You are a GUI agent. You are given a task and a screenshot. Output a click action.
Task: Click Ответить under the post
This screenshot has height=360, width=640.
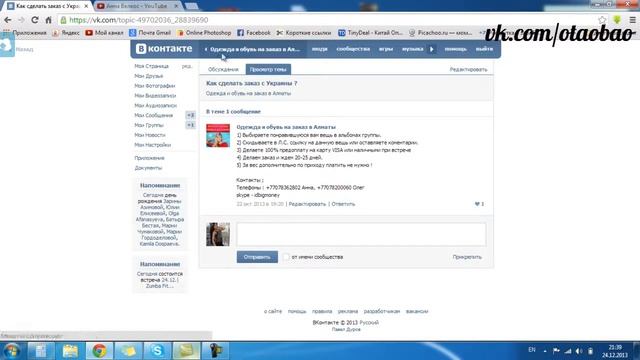pyautogui.click(x=343, y=204)
